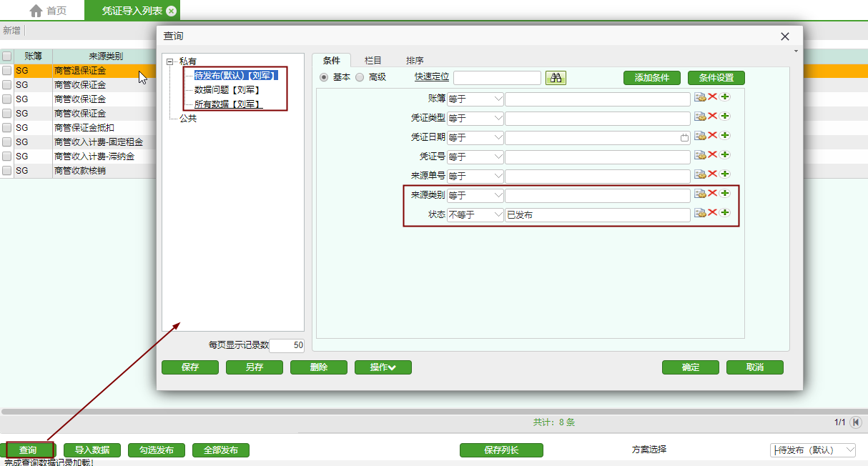The image size is (868, 466).
Task: Click the settings icon for the 凭证号 row
Action: pos(700,155)
